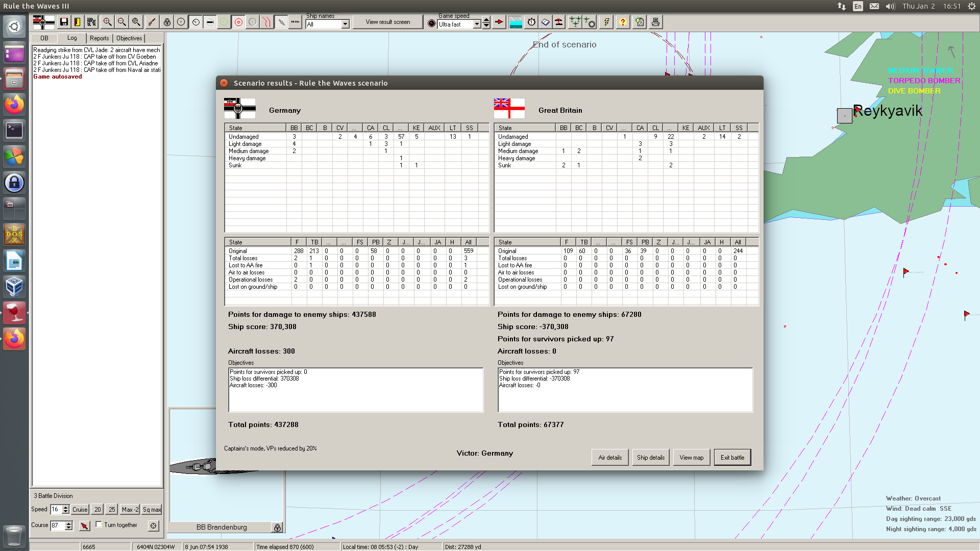Image resolution: width=980 pixels, height=551 pixels.
Task: Open the gears preferences toolbar icon
Action: coord(91,22)
